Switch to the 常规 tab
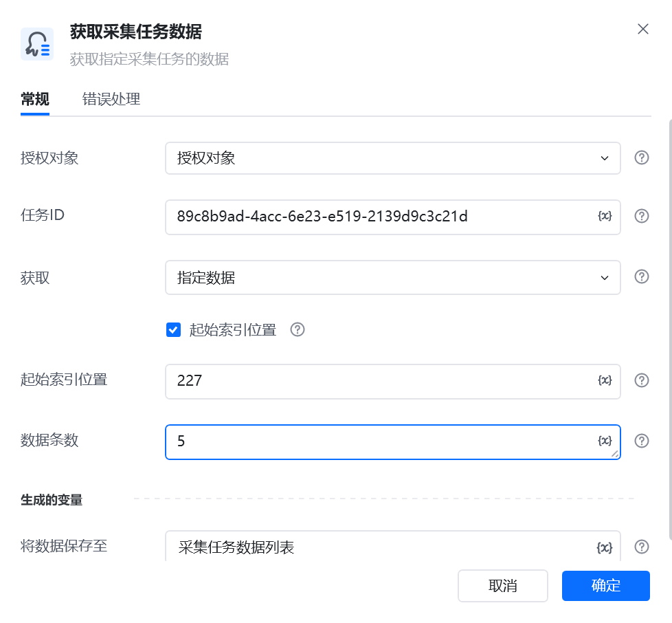 point(35,100)
